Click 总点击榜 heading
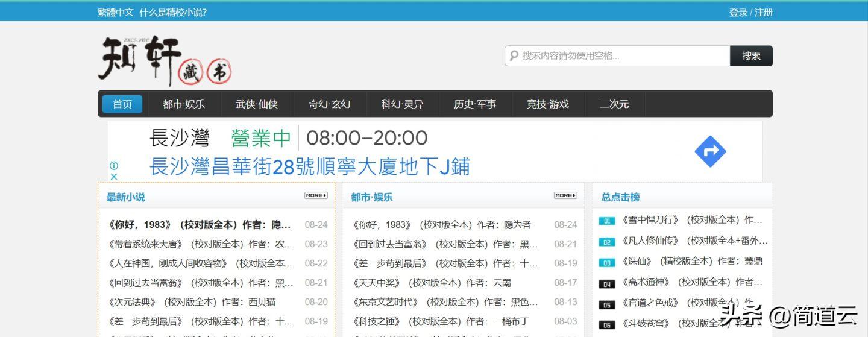The image size is (868, 337). [620, 197]
